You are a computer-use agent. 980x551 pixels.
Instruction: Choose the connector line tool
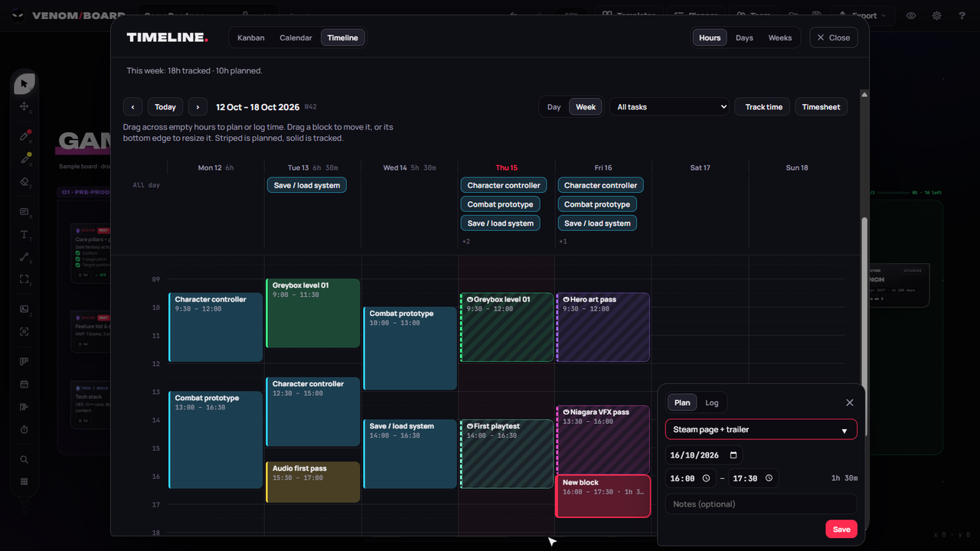[x=24, y=257]
